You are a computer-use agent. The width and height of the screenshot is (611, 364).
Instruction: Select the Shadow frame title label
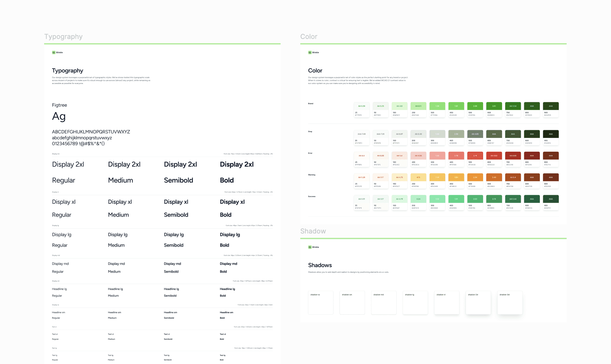point(313,231)
